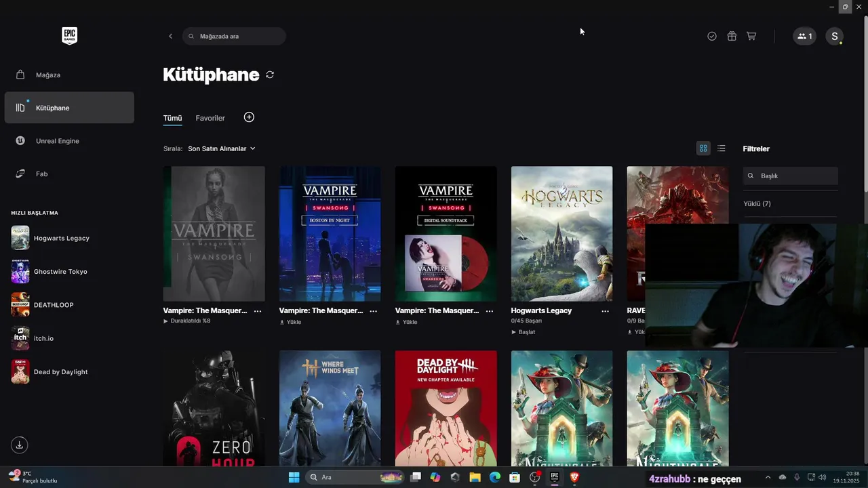Open the shopping cart
868x488 pixels.
pyautogui.click(x=751, y=36)
